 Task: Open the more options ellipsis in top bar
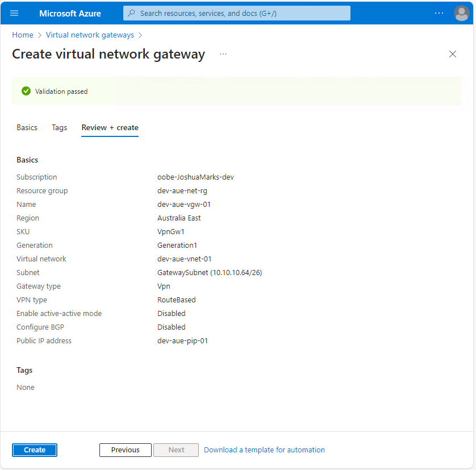440,13
